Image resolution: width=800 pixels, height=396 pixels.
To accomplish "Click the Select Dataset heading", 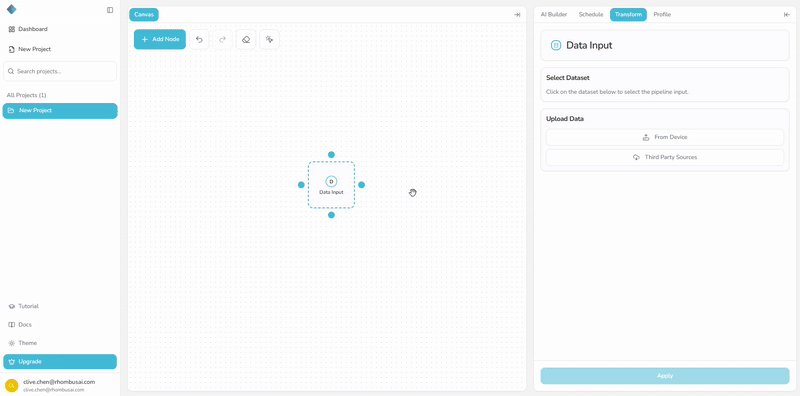I will pyautogui.click(x=568, y=78).
